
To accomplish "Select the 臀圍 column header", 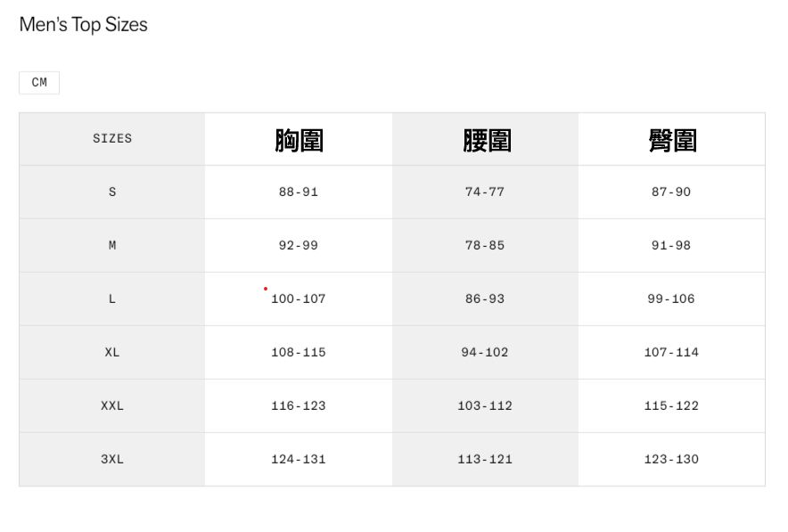I will pyautogui.click(x=672, y=140).
